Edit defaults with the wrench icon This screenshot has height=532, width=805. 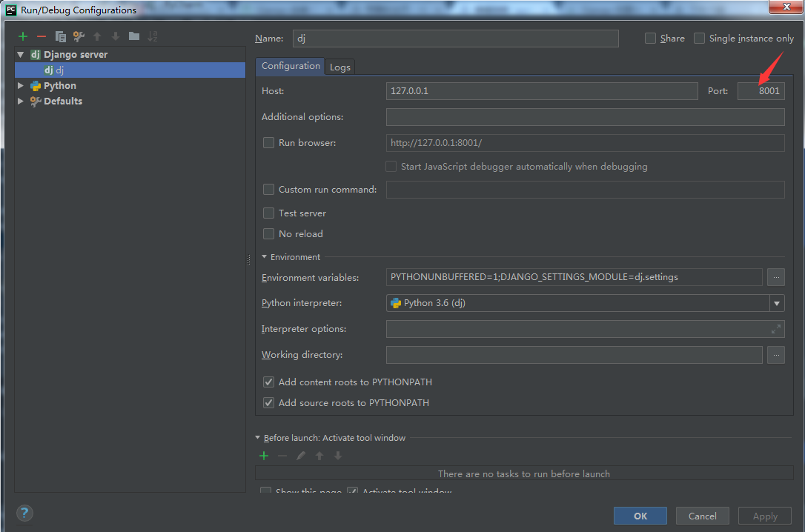(79, 36)
